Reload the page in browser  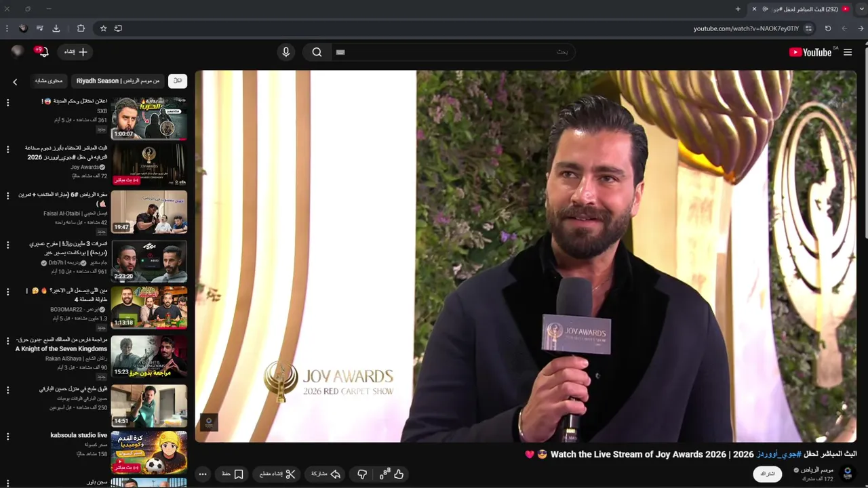click(828, 28)
